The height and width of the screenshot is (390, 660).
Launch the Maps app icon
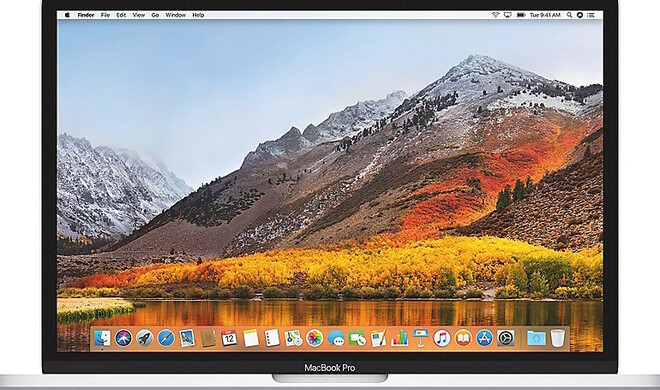pyautogui.click(x=293, y=338)
